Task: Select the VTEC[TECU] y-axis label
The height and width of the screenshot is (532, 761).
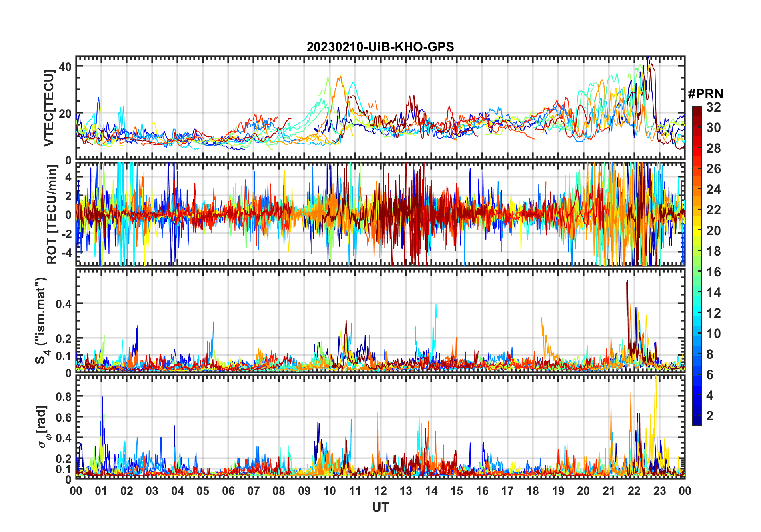Action: [x=49, y=108]
